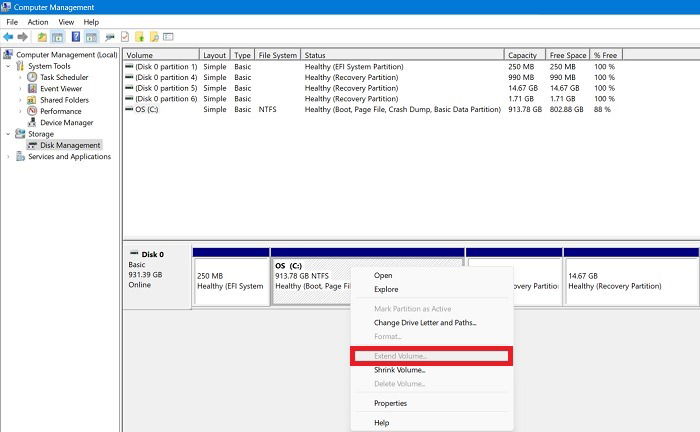Select Disk Management in the tree
This screenshot has width=700, height=432.
pyautogui.click(x=70, y=145)
